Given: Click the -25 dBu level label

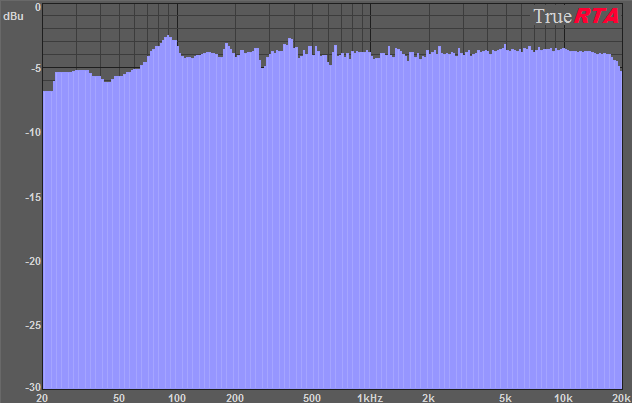Looking at the screenshot, I should [33, 325].
